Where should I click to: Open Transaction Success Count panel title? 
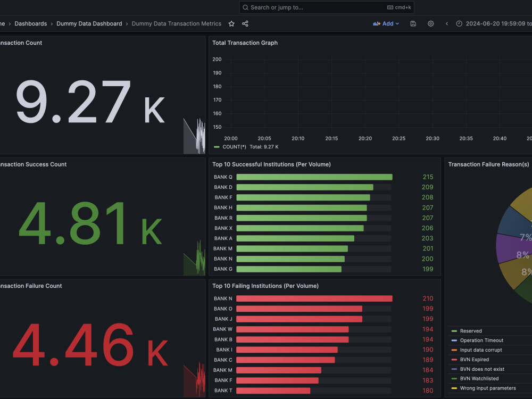tap(33, 164)
